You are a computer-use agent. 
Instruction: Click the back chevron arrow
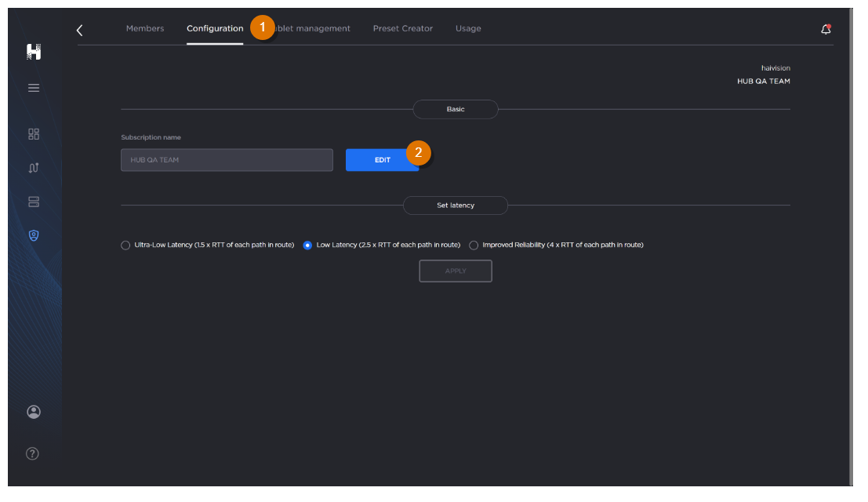pos(79,30)
